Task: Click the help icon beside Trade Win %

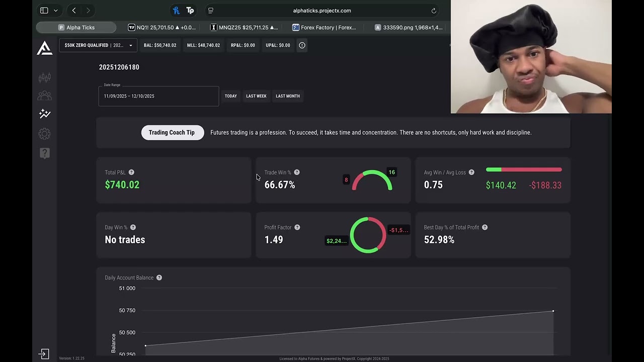Action: click(x=297, y=172)
